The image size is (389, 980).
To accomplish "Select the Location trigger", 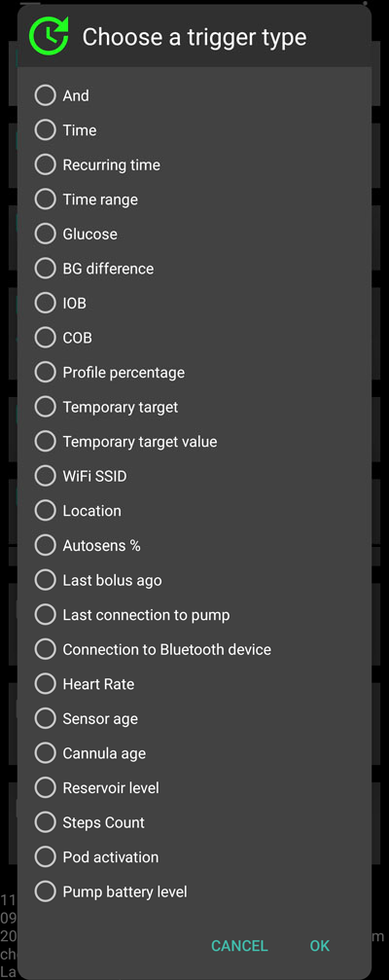I will (46, 511).
